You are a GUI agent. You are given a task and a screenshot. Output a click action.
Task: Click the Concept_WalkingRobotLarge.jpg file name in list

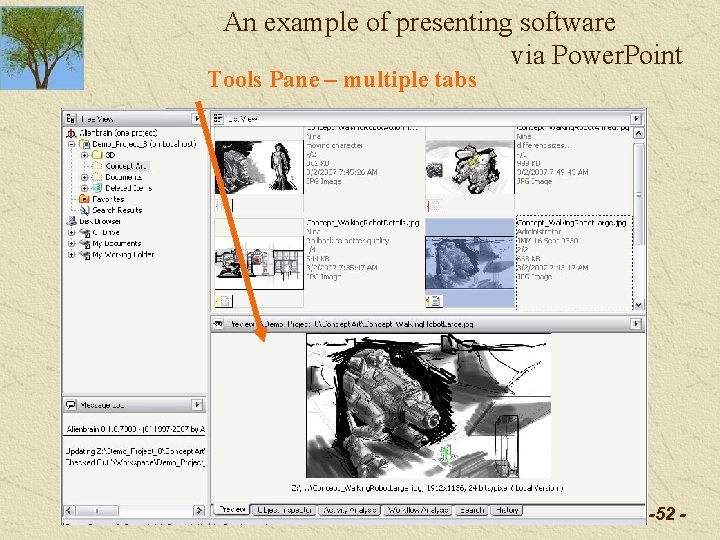coord(572,223)
